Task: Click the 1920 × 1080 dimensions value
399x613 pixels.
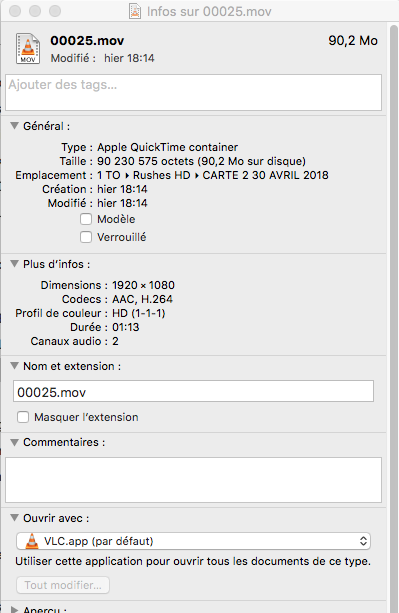Action: 143,285
